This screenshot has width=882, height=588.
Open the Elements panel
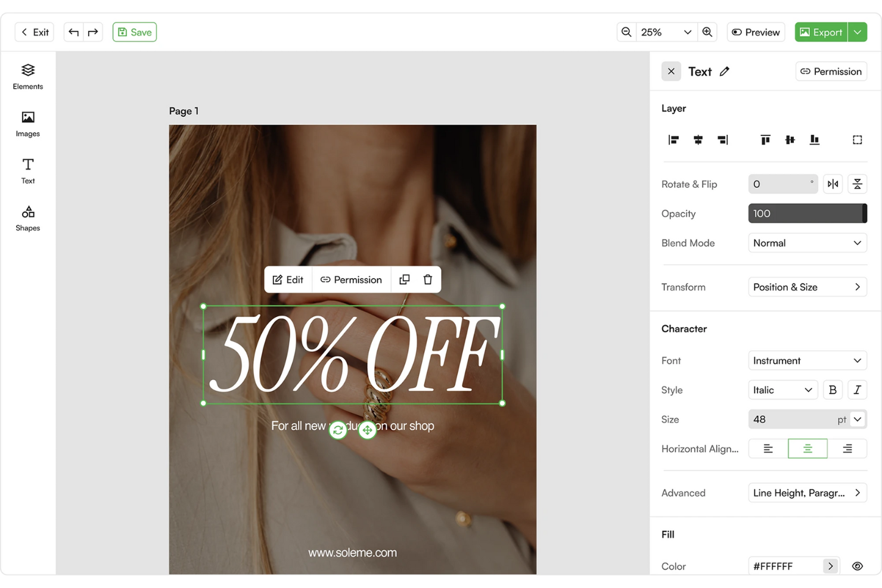click(x=28, y=77)
